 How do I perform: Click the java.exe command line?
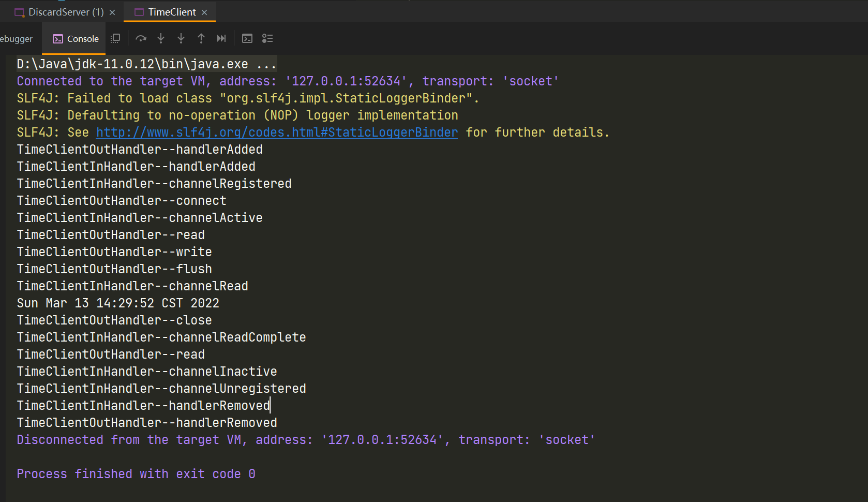pos(146,64)
